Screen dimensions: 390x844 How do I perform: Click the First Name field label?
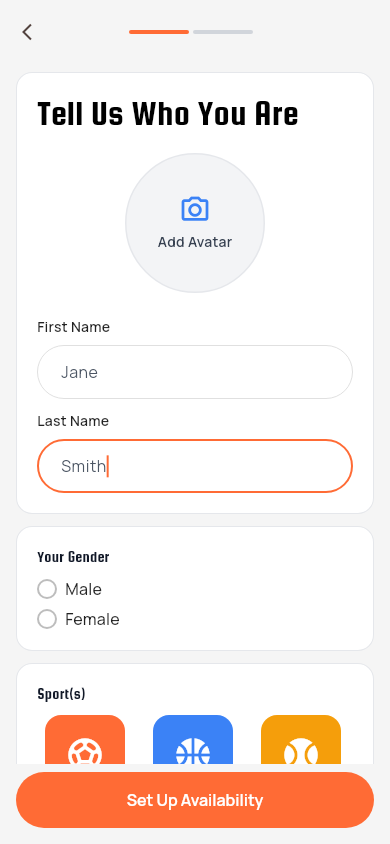74,327
